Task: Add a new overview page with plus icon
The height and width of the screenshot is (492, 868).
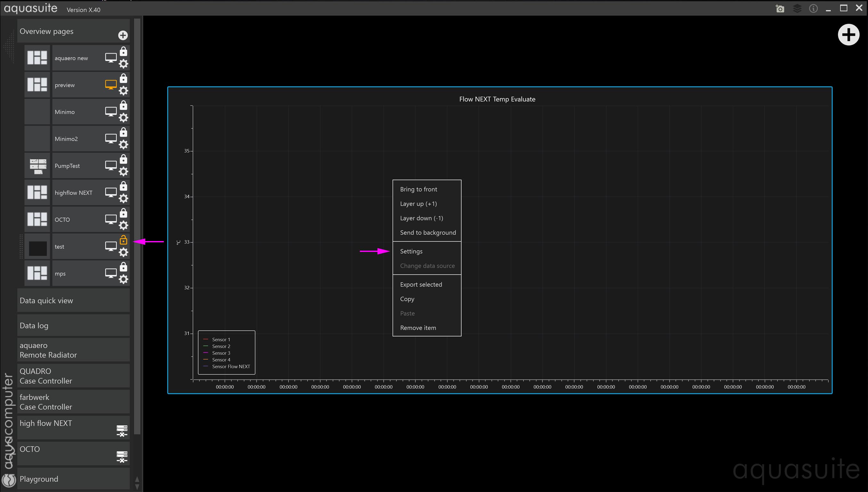Action: click(x=123, y=35)
